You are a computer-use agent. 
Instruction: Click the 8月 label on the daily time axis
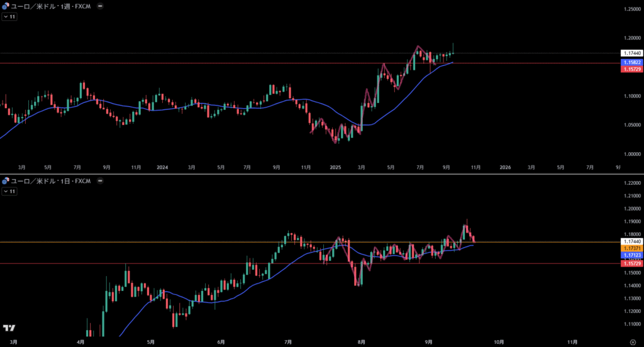tap(360, 342)
